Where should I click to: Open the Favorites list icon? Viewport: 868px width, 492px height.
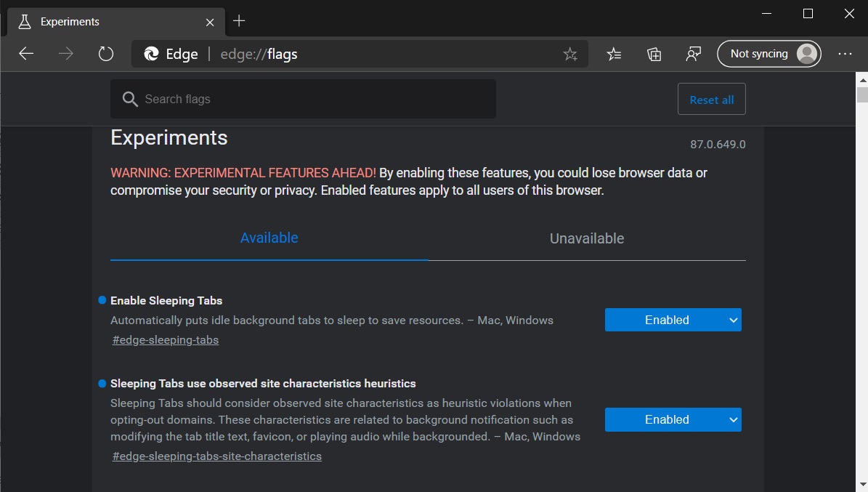tap(614, 54)
